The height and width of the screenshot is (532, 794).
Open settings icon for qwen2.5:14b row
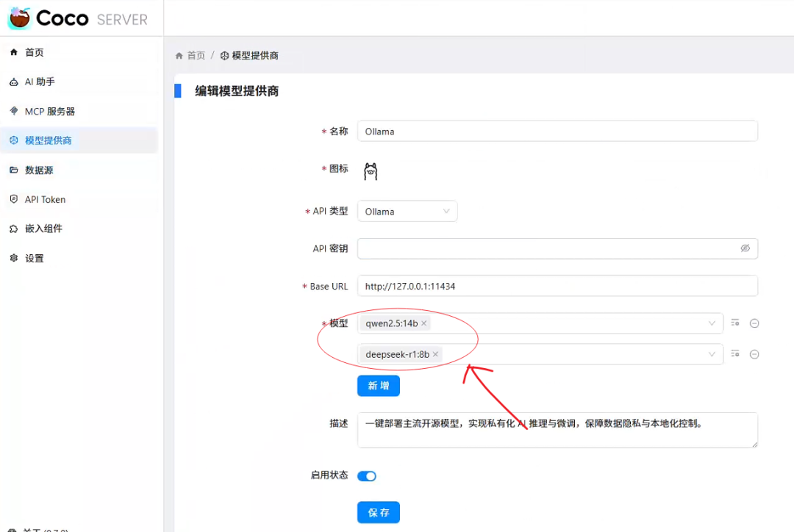[x=735, y=323]
